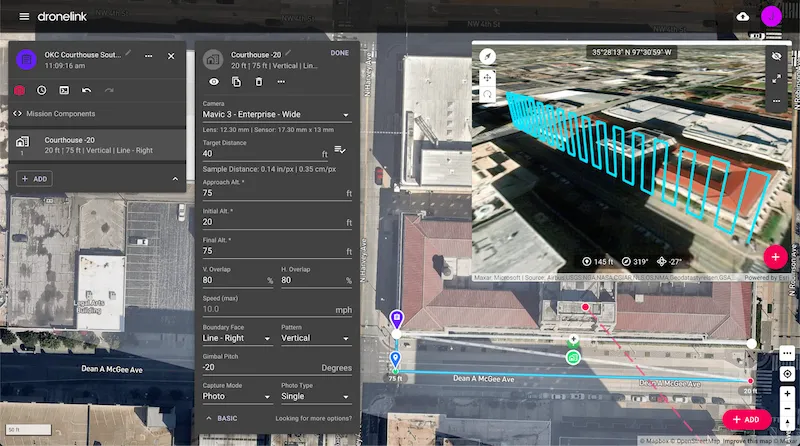Duplicate the Courthouse -20 component

click(237, 82)
